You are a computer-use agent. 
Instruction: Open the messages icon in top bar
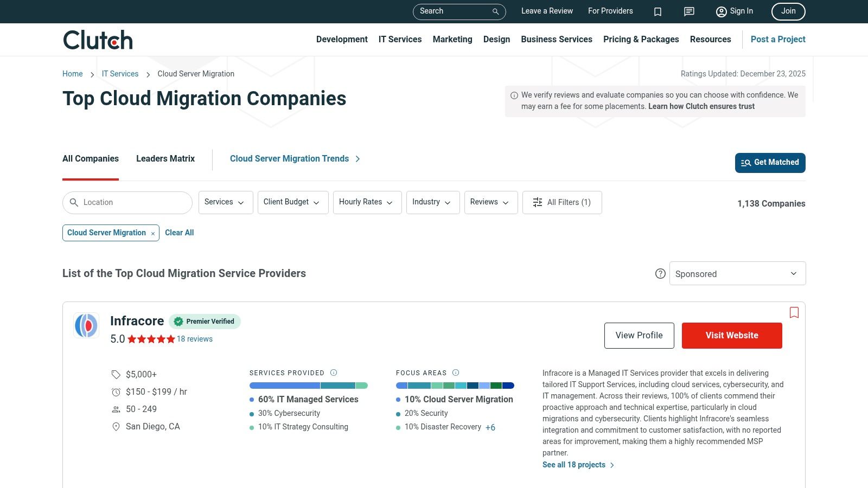pyautogui.click(x=688, y=11)
